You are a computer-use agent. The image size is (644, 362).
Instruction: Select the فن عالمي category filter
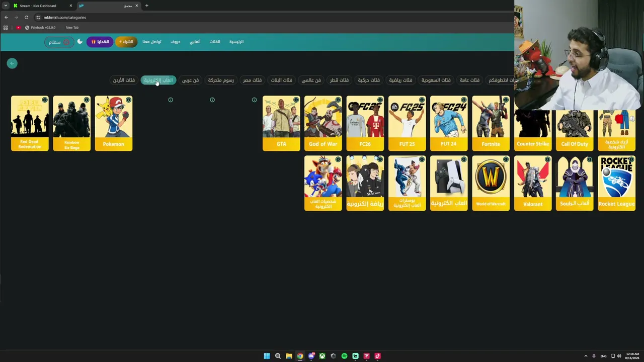point(311,80)
